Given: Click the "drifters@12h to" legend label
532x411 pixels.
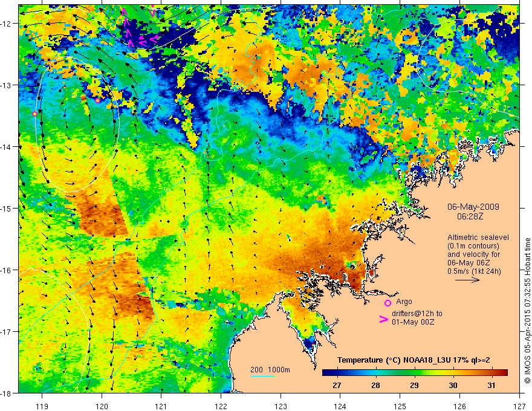Looking at the screenshot, I should coord(417,313).
